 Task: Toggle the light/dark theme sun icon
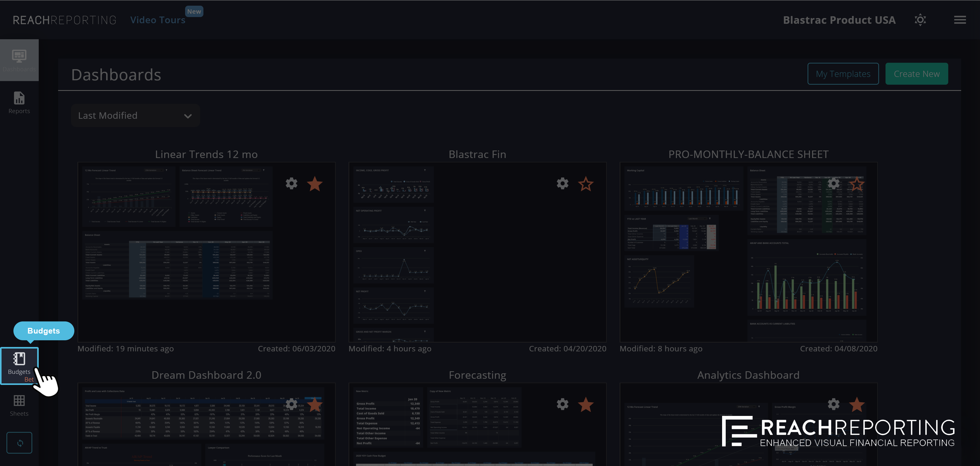click(920, 20)
